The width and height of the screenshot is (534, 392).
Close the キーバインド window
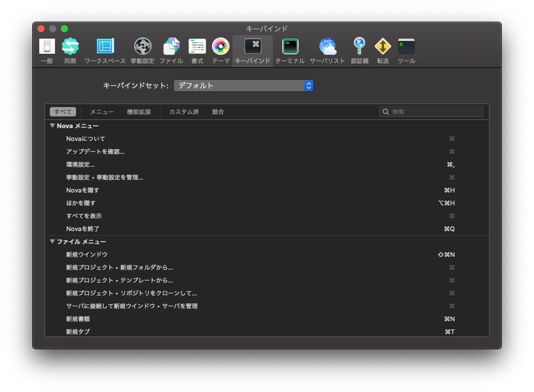coord(41,29)
